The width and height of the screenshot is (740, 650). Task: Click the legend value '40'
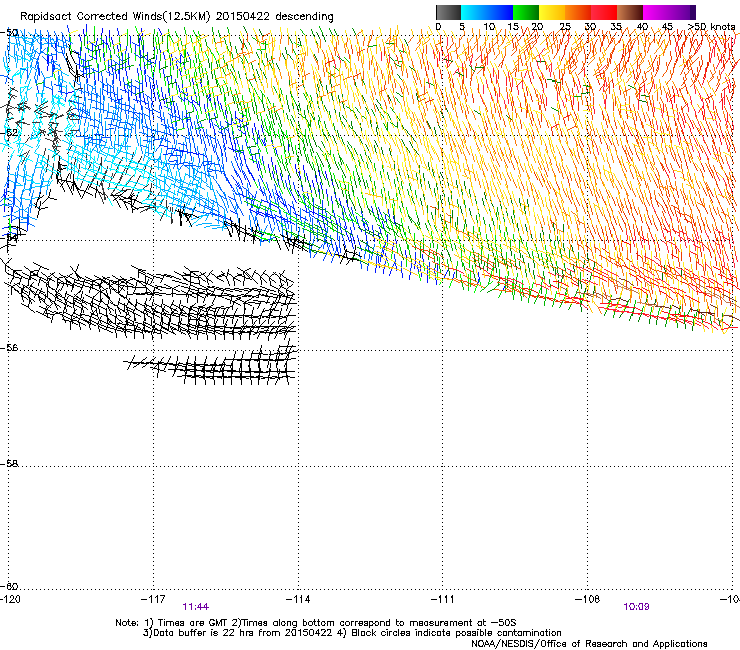(x=642, y=27)
